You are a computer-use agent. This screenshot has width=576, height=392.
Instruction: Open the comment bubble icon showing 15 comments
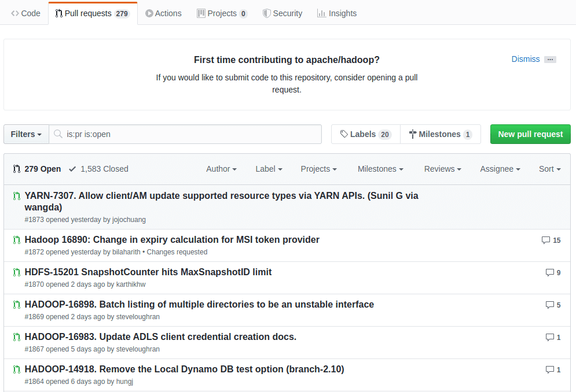(x=545, y=240)
